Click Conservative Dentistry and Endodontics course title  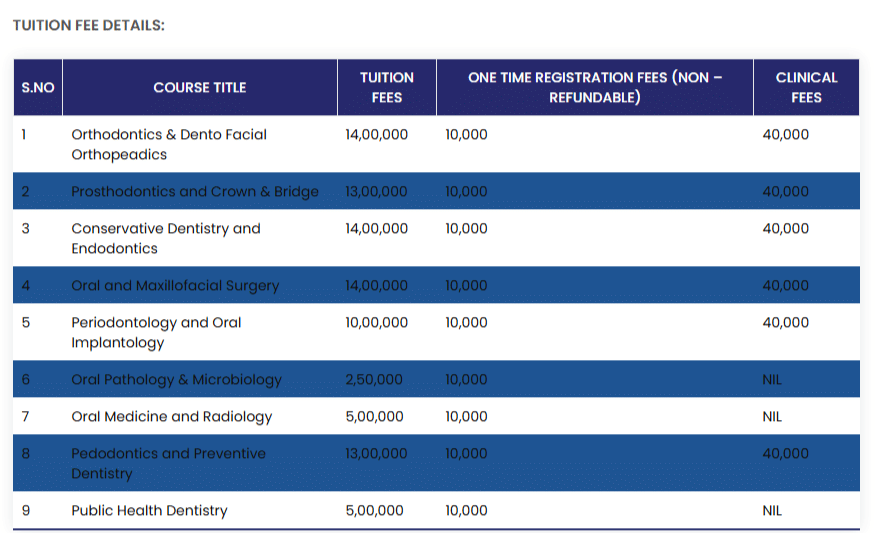166,238
